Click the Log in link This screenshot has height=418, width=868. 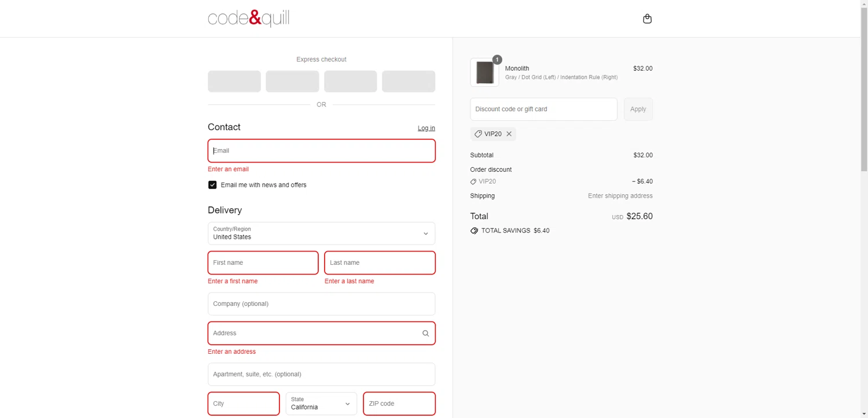[426, 128]
